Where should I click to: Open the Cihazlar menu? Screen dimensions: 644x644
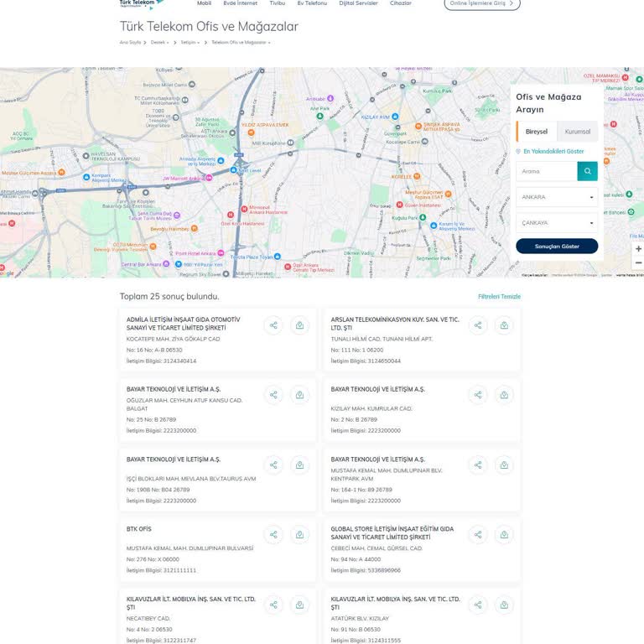401,3
